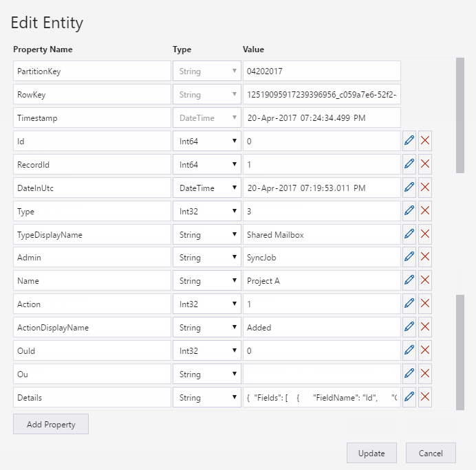Click the edit pencil for the Admin value
Image resolution: width=476 pixels, height=470 pixels.
(x=409, y=258)
